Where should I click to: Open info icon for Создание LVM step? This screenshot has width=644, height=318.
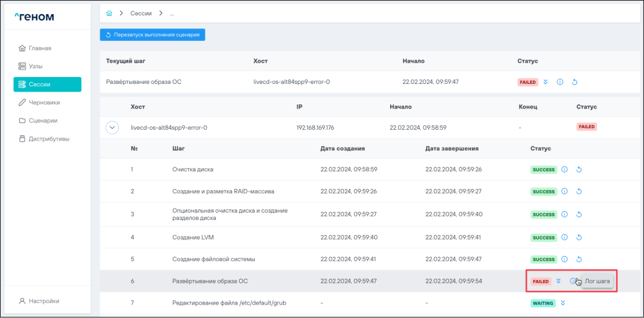pos(565,238)
